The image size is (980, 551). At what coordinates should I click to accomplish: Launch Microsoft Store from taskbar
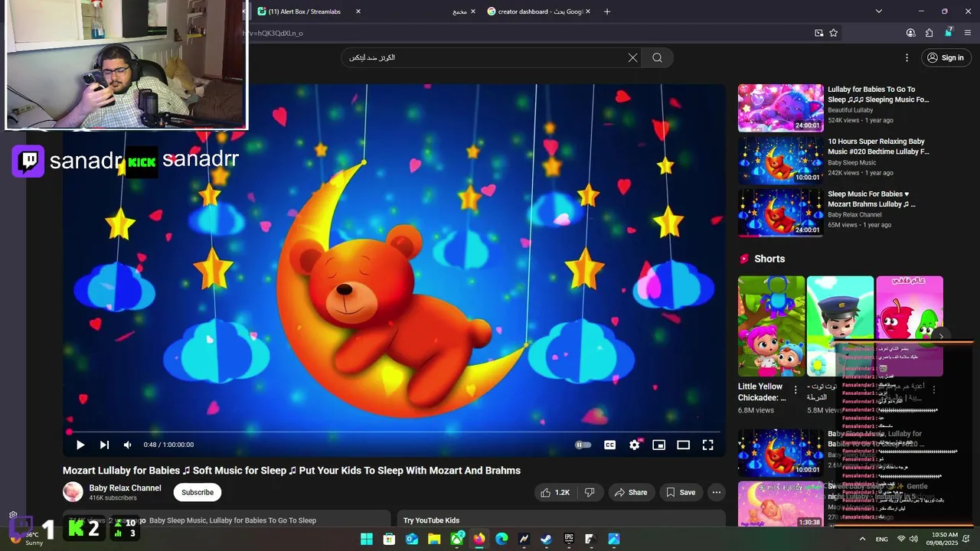pyautogui.click(x=389, y=540)
